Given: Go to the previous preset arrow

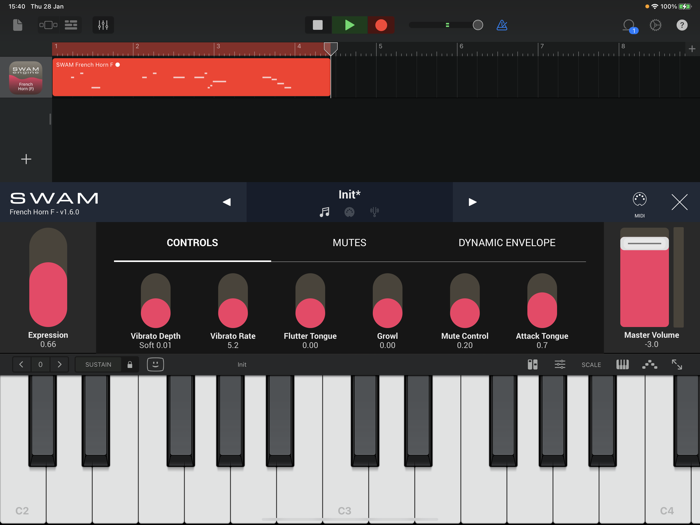Looking at the screenshot, I should 227,202.
